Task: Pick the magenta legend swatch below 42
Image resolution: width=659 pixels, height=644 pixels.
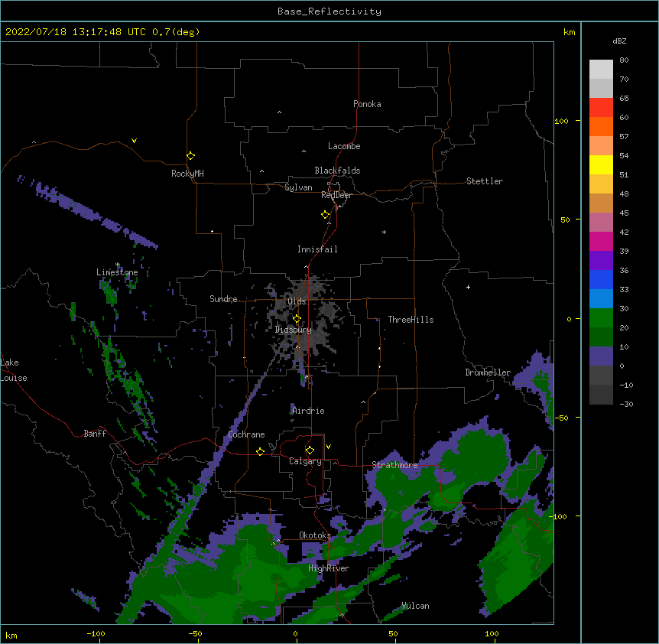Action: pyautogui.click(x=601, y=241)
